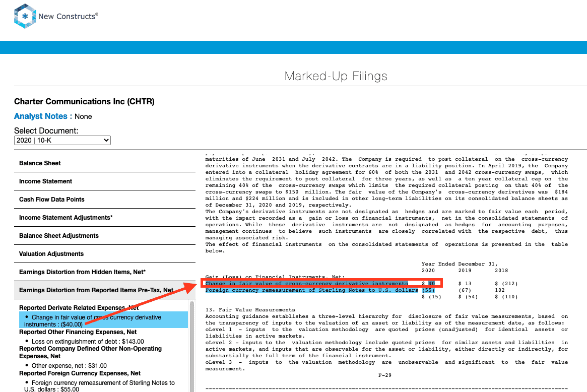Image resolution: width=587 pixels, height=392 pixels.
Task: Click the Reported Foreign Currency Expenses, Net heading
Action: coord(80,373)
